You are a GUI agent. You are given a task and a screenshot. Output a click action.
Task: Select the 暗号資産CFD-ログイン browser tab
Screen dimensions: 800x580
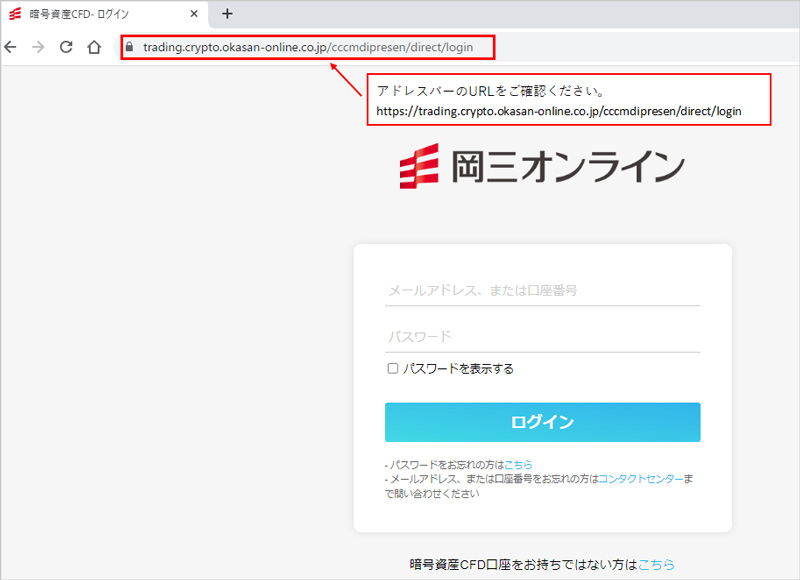(x=105, y=14)
